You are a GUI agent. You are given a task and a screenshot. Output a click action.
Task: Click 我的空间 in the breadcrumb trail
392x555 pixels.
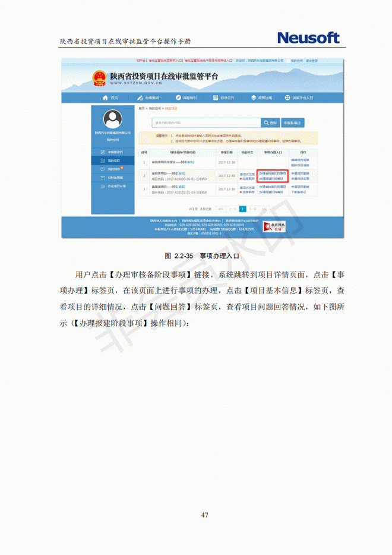tap(154, 108)
